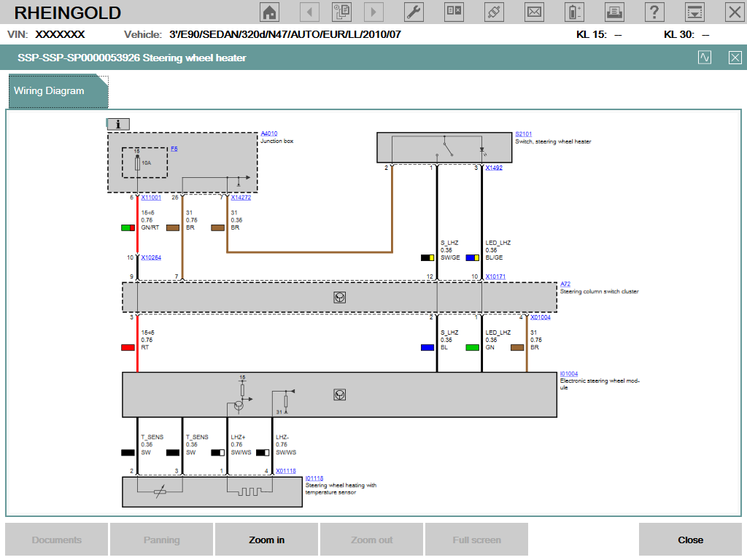Screen dimensions: 747x560
Task: Click the compare panels icon in toolbar
Action: (x=454, y=12)
